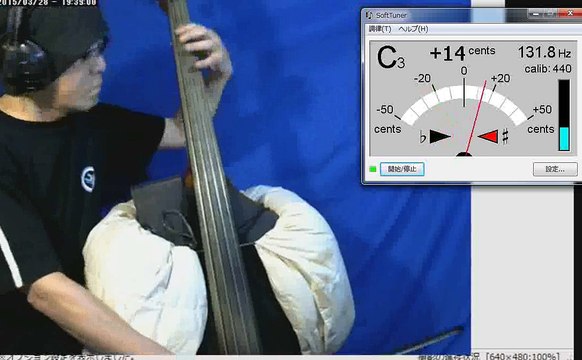The height and width of the screenshot is (360, 582).
Task: Click the +20 gauge label
Action: (x=500, y=79)
